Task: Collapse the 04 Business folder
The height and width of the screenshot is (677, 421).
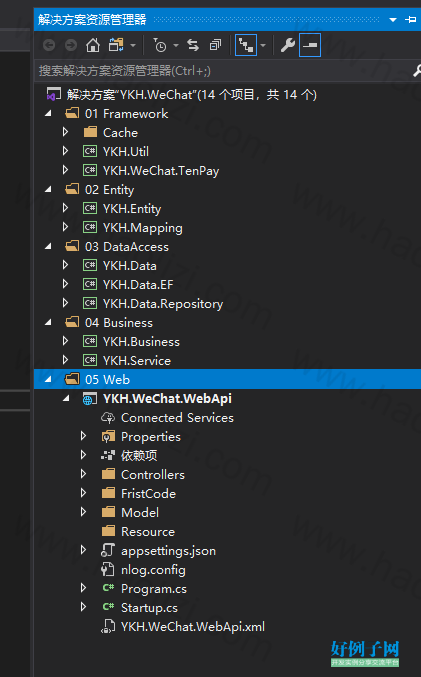Action: point(48,323)
